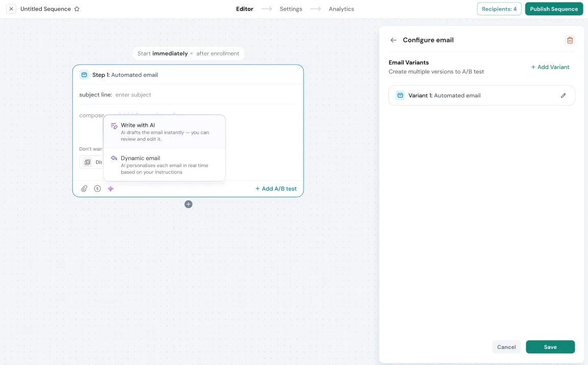Go to the Settings step
The image size is (588, 365).
tap(290, 9)
